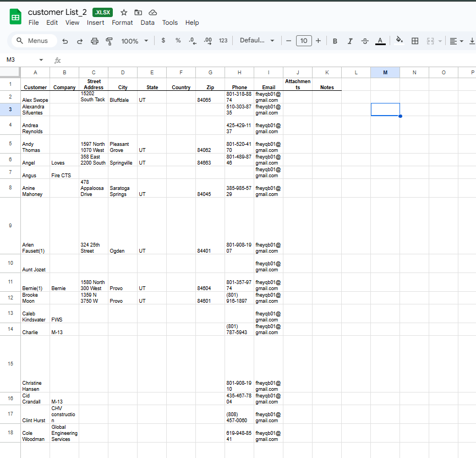Click the move to folder icon
The height and width of the screenshot is (458, 476).
coord(138,12)
